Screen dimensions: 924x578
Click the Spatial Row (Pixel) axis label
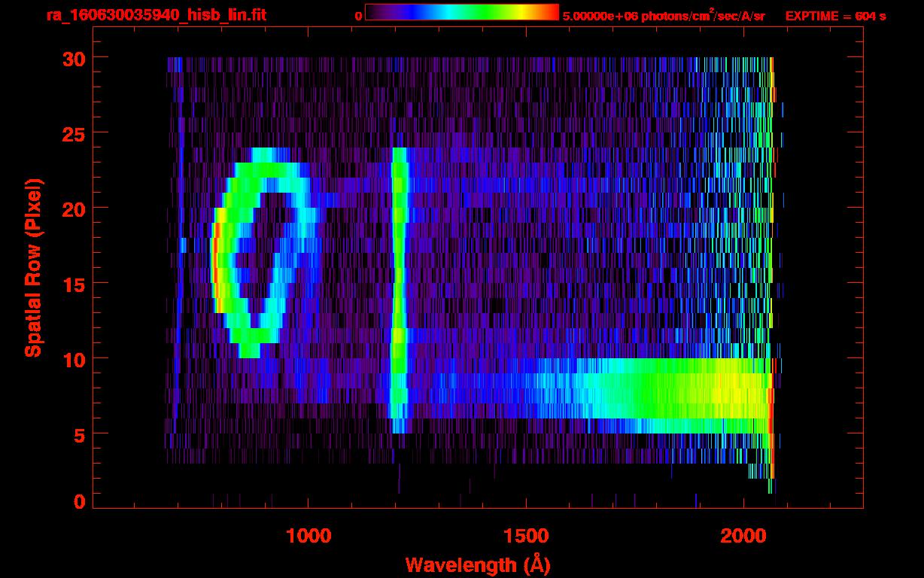tap(33, 268)
